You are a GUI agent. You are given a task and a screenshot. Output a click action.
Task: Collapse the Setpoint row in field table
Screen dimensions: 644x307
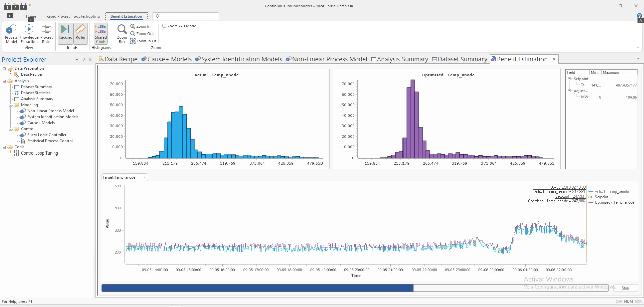point(569,79)
